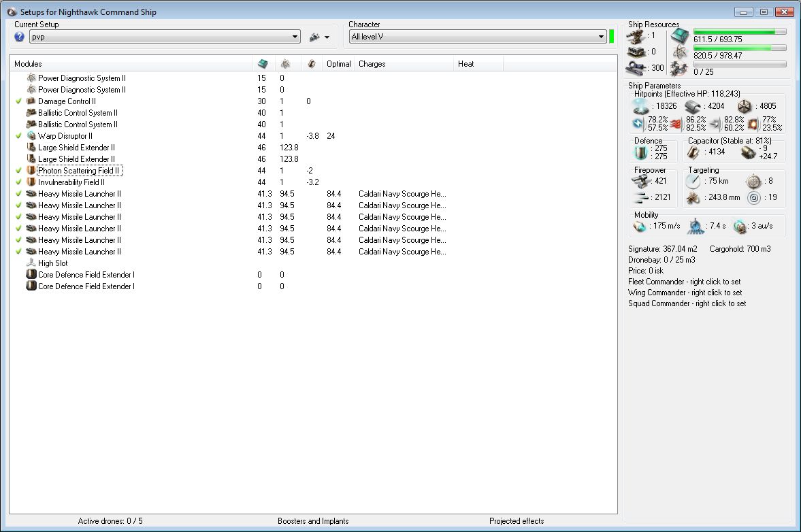Click the turret hardpoints icon in Ship Resources

tap(636, 36)
